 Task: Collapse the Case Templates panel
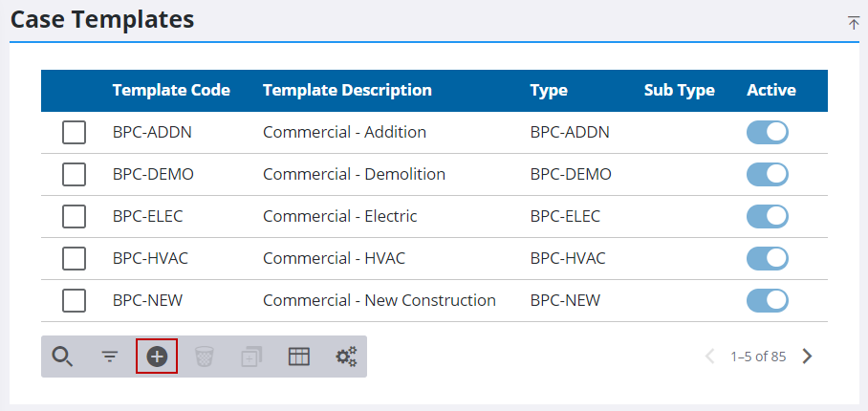[x=854, y=23]
